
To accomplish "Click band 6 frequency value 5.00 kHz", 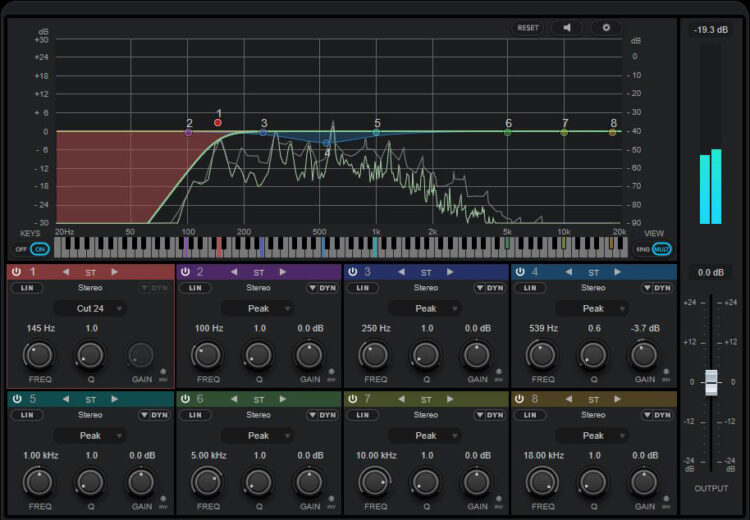I will tap(209, 455).
